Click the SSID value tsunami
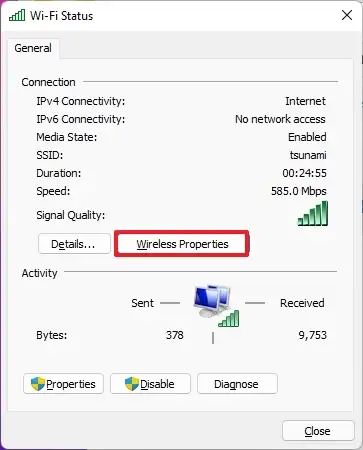Screen dimensions: 363x450 308,155
